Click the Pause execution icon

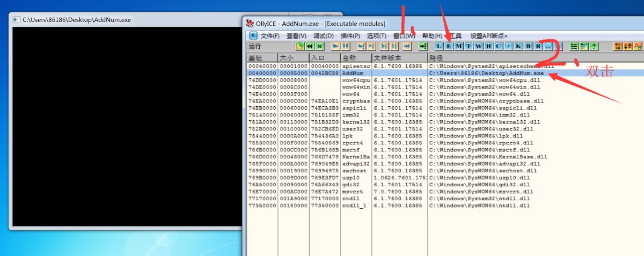tap(346, 46)
